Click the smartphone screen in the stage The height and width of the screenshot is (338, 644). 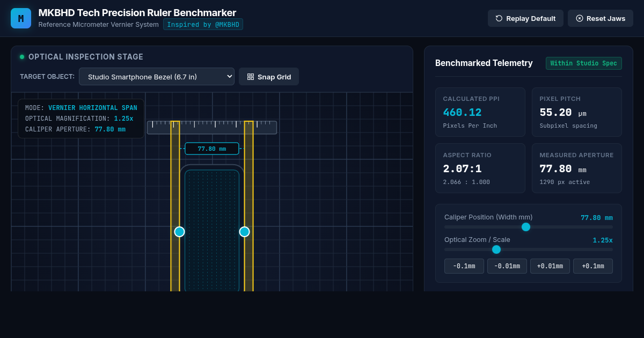[x=212, y=231]
